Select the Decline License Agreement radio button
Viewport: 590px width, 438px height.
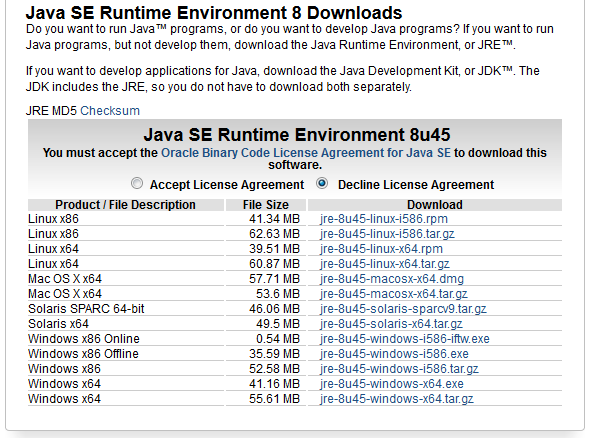click(x=322, y=184)
